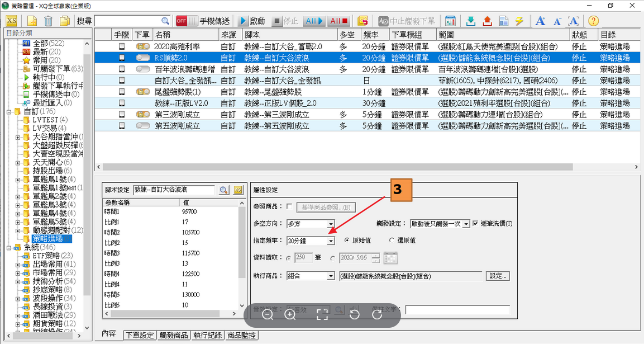Click the 設定... button beside 執行商品

click(x=497, y=276)
